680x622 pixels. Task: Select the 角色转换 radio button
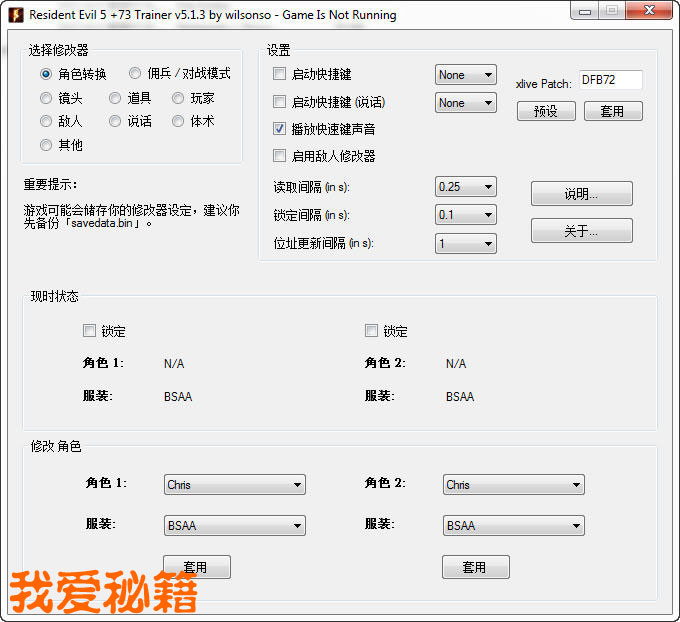pos(46,74)
